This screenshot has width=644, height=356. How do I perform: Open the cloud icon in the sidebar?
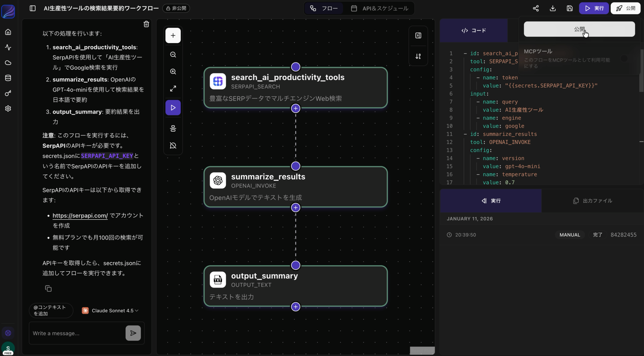[x=8, y=63]
